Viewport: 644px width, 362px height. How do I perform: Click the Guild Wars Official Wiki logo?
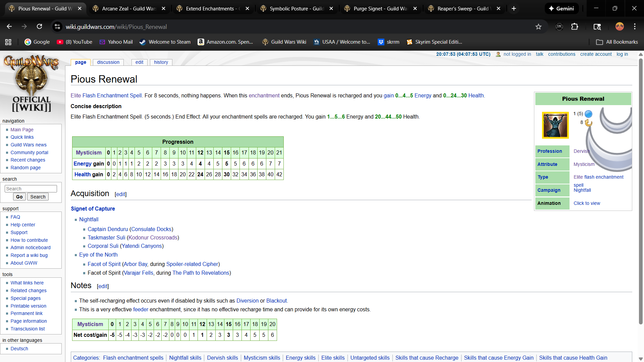point(32,84)
